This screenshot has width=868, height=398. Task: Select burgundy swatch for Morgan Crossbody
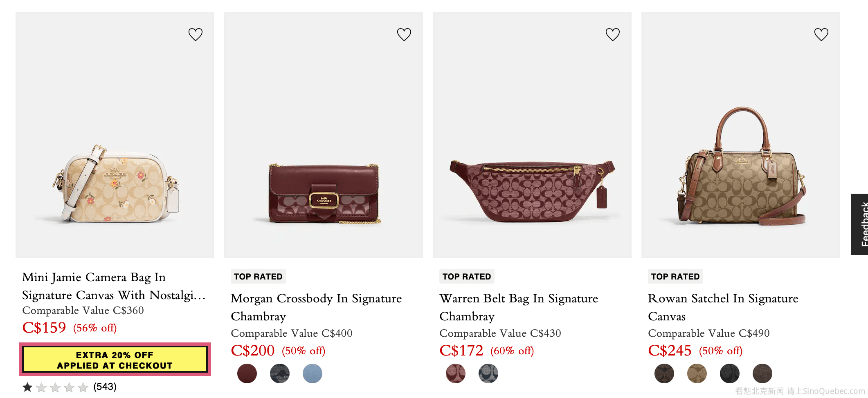click(x=247, y=373)
